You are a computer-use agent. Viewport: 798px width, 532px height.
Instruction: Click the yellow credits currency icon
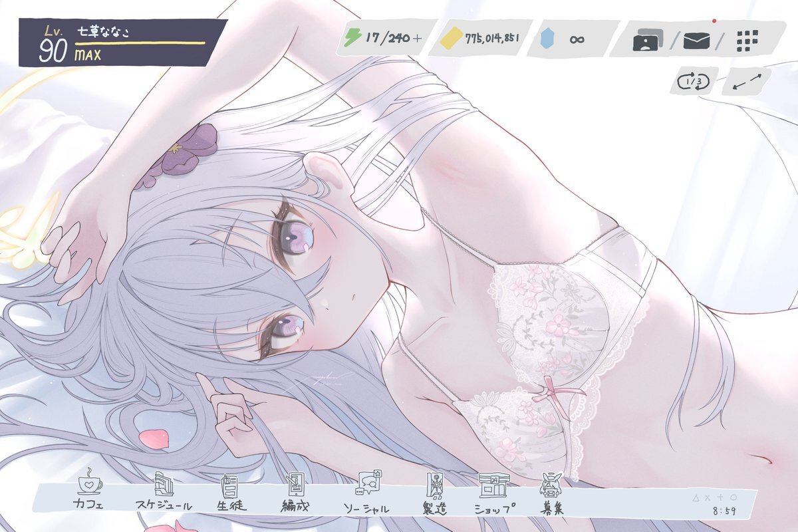452,39
